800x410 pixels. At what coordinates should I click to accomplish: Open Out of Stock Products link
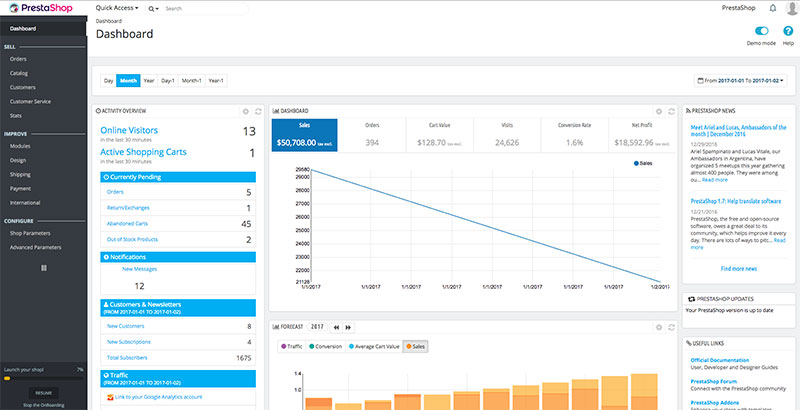132,239
